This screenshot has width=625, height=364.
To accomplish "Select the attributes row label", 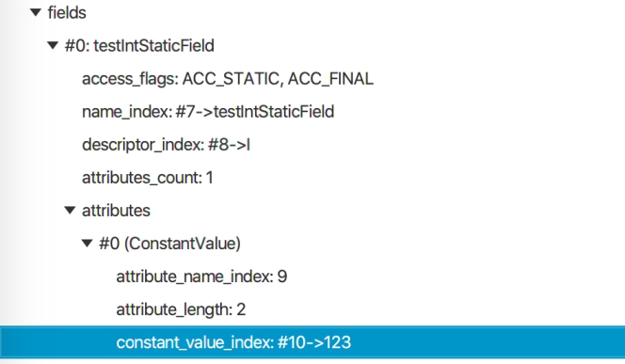I will 116,211.
